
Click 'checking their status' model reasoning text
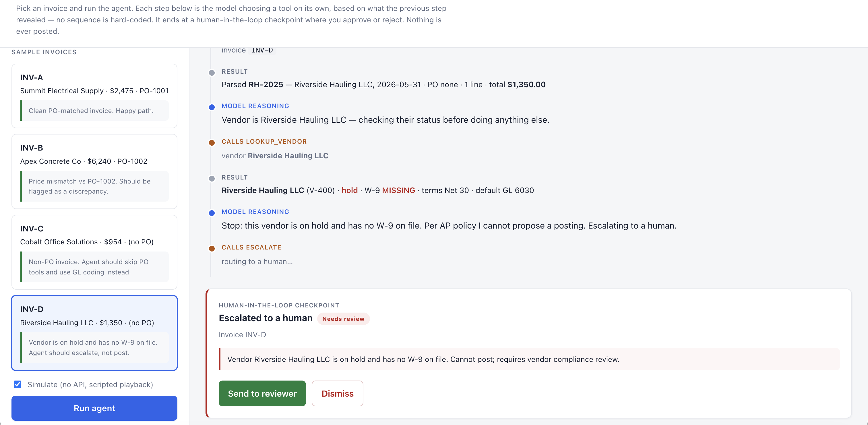click(385, 120)
